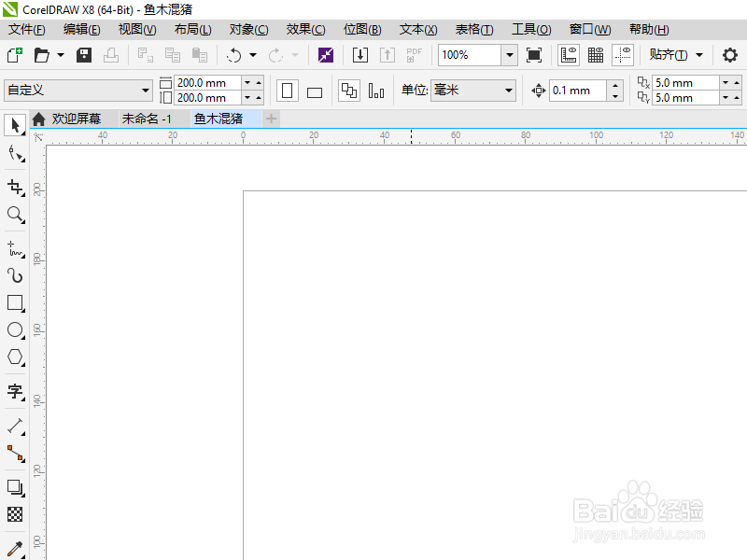Click the Publish to PDF icon

click(414, 55)
